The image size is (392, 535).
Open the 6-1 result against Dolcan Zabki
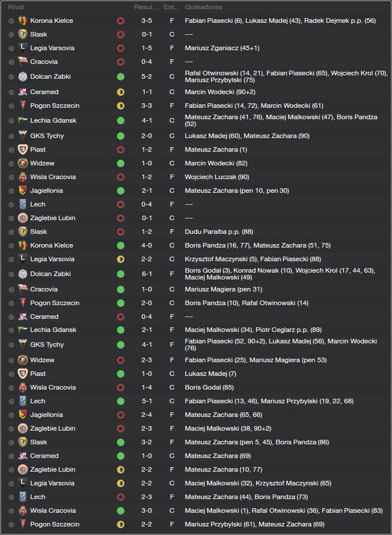click(147, 274)
